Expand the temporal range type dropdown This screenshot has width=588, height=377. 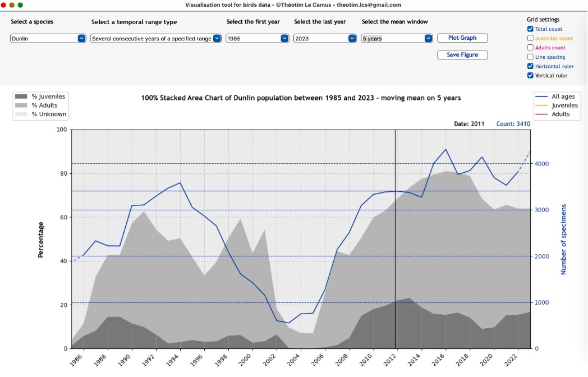coord(155,38)
